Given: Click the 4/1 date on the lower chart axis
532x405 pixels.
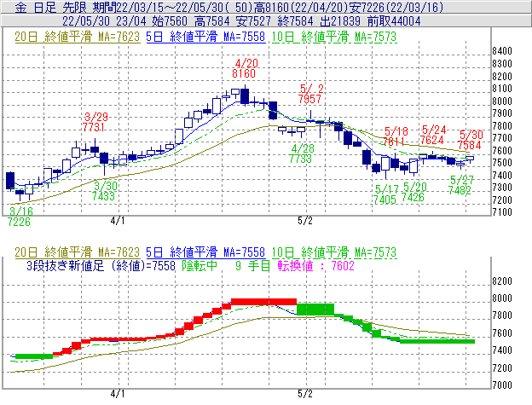Looking at the screenshot, I should [118, 394].
